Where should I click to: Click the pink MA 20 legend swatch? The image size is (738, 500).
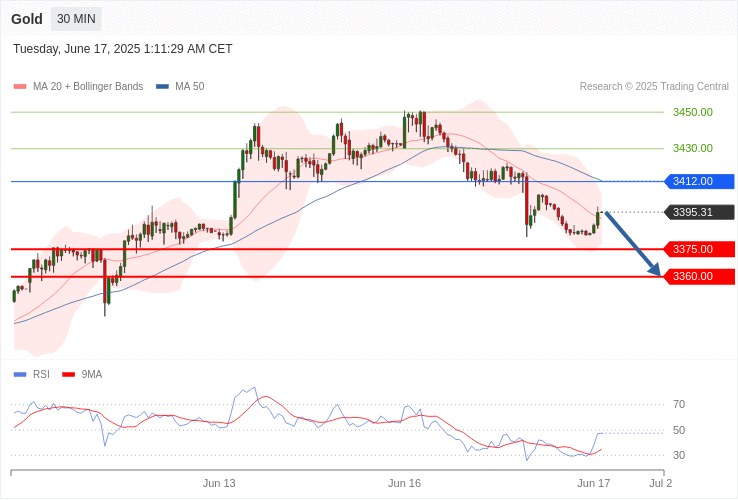click(x=20, y=87)
